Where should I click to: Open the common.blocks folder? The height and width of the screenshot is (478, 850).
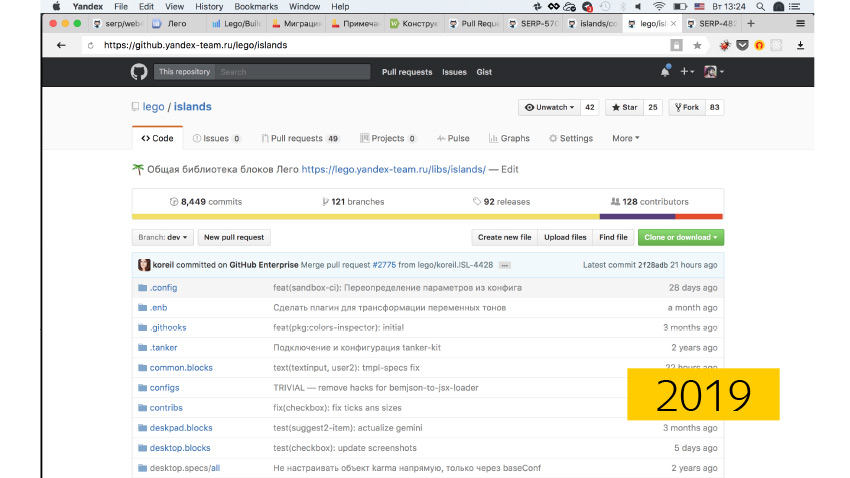click(x=181, y=368)
